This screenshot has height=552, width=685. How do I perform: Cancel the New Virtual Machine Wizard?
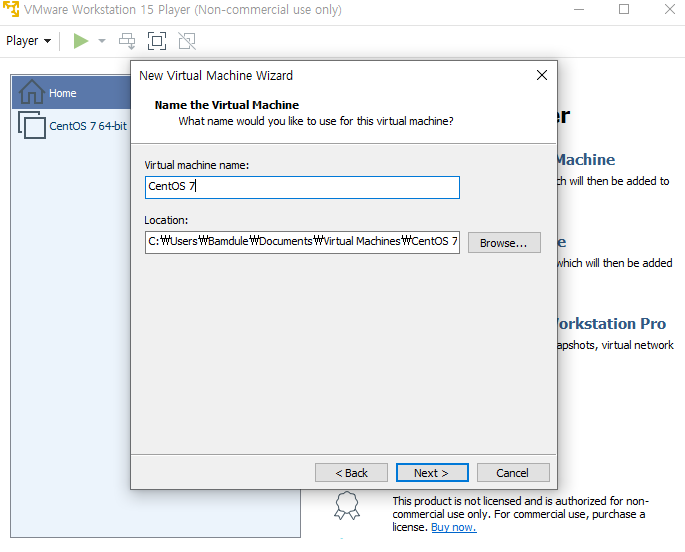(513, 473)
